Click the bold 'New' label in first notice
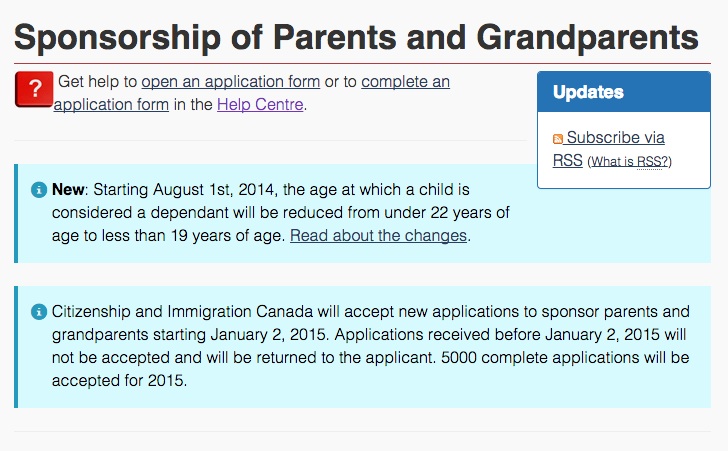728x451 pixels. coord(68,190)
